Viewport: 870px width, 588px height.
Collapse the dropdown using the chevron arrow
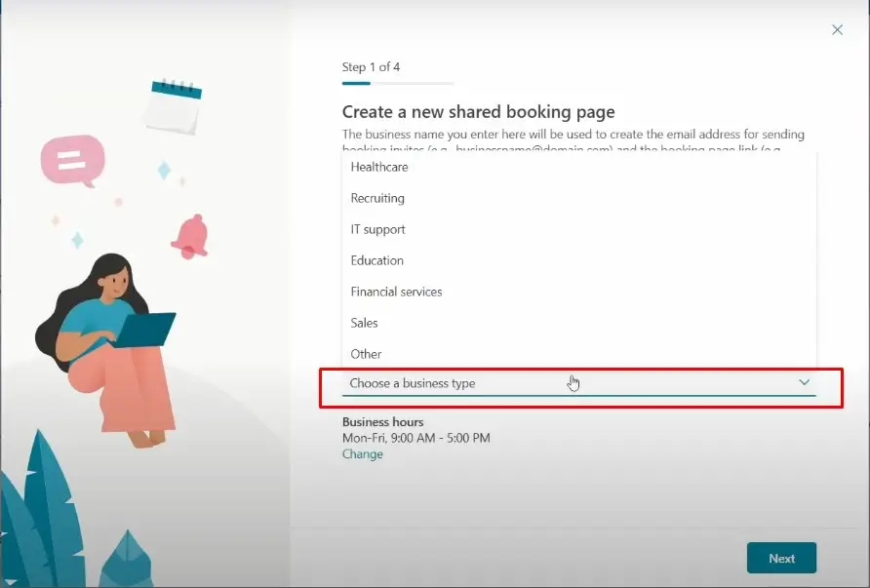[805, 382]
